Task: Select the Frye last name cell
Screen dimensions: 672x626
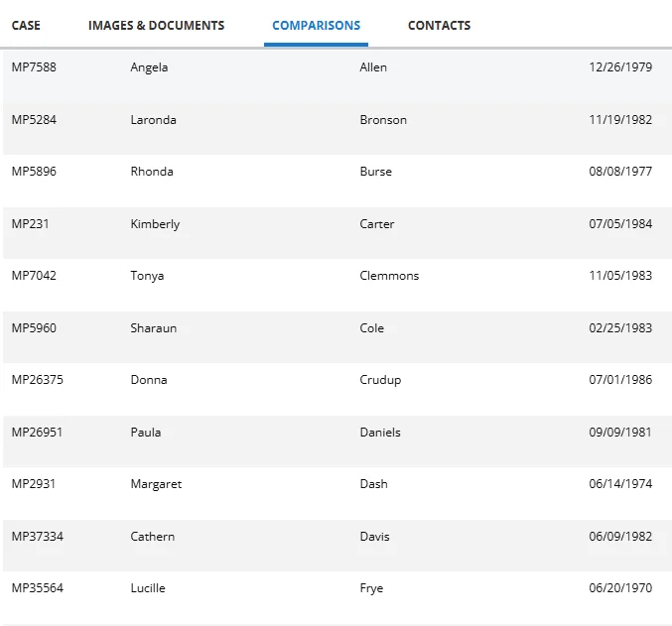Action: [x=371, y=588]
